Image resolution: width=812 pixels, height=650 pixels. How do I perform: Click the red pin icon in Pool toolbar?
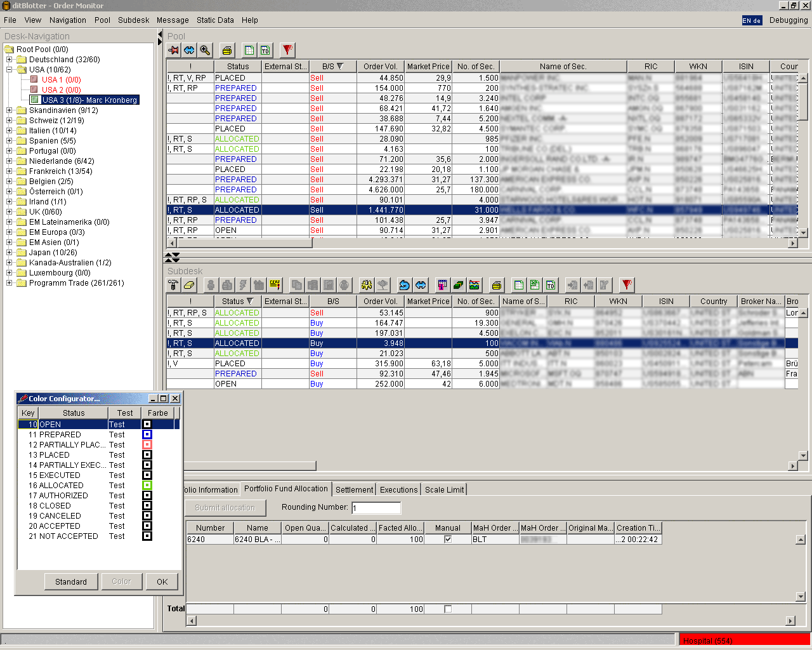pos(173,50)
